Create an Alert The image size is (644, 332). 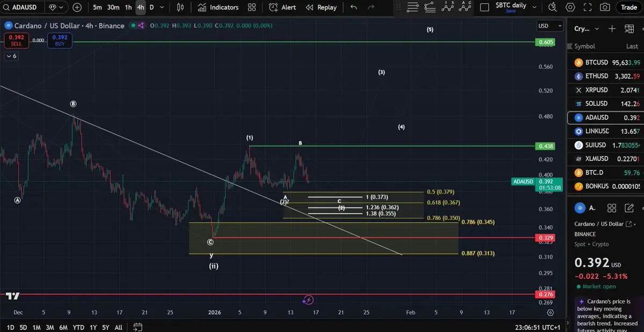282,8
